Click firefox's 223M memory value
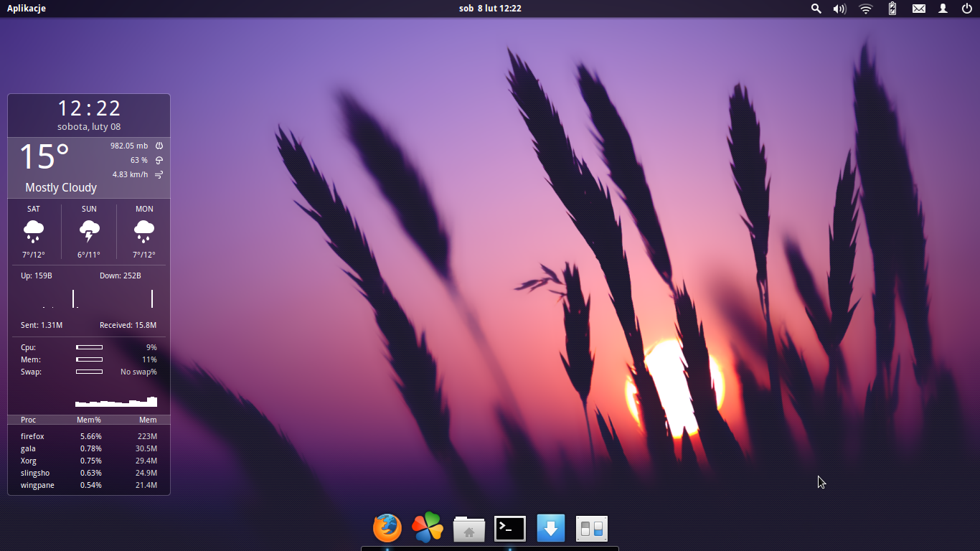980x551 pixels. 147,436
